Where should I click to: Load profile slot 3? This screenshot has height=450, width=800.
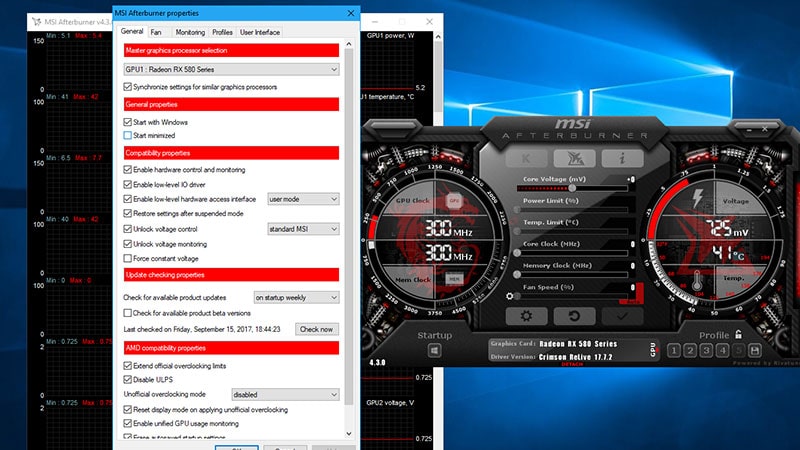coord(707,351)
